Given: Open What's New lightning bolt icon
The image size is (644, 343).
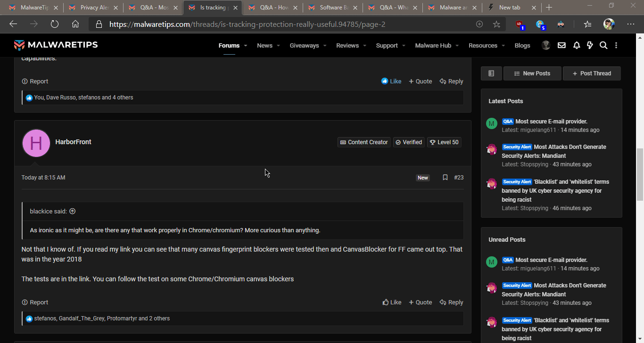Looking at the screenshot, I should (590, 45).
